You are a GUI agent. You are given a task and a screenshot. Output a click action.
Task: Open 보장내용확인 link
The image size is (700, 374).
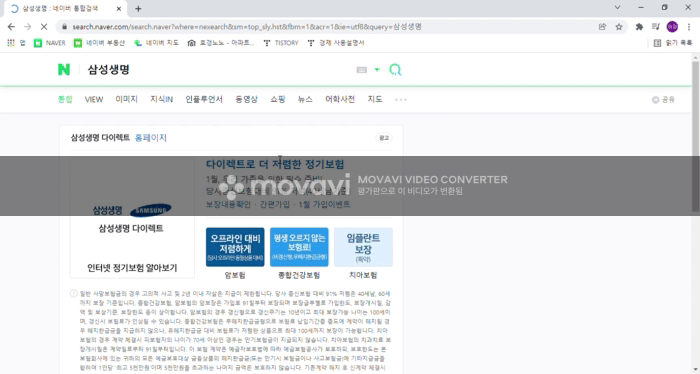coord(229,204)
